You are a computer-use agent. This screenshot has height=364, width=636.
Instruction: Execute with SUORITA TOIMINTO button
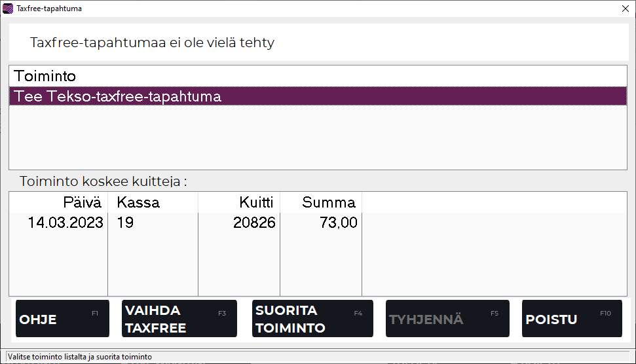[x=312, y=319]
